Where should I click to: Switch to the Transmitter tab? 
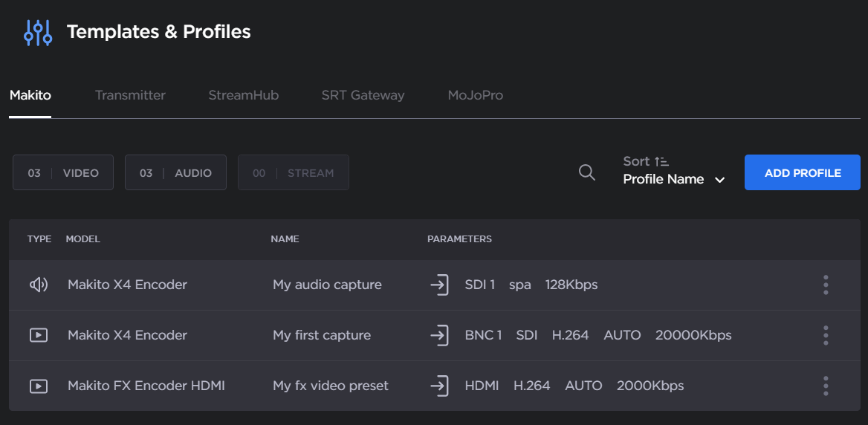click(130, 95)
